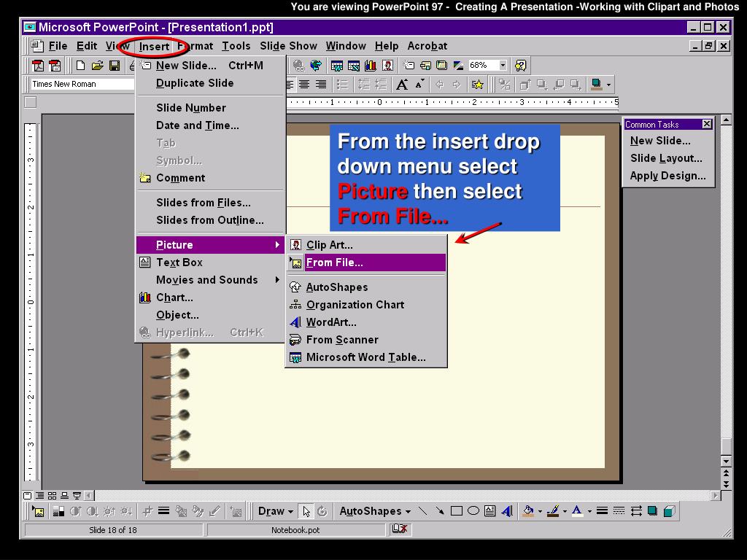The height and width of the screenshot is (560, 747).
Task: Click the Text Box icon on the Drawing toolbar
Action: [x=489, y=511]
